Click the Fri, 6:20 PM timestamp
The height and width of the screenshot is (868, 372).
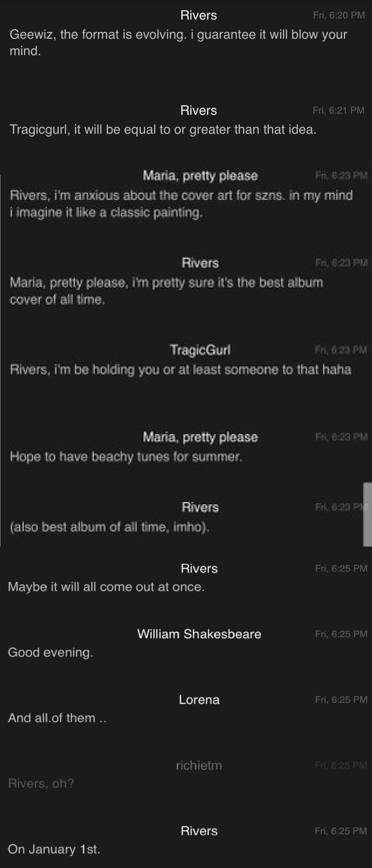coord(339,15)
